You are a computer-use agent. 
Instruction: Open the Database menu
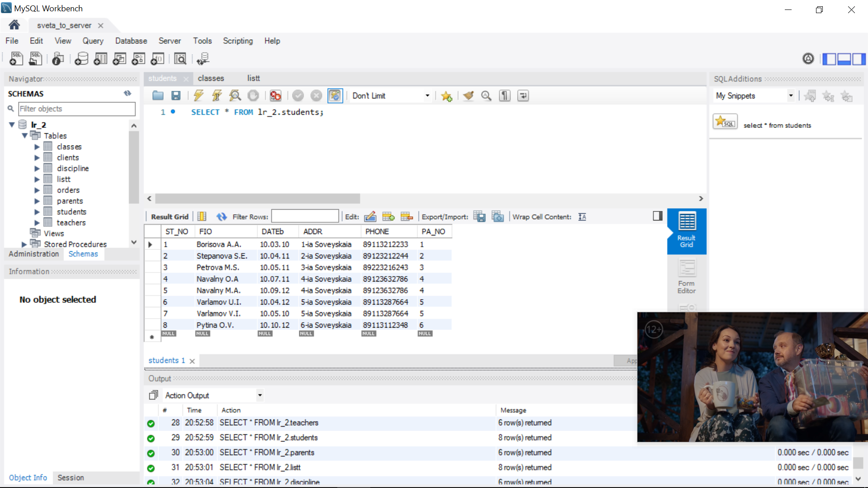click(131, 41)
